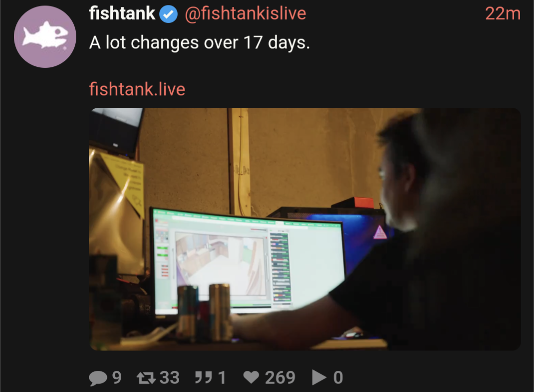
Task: Click the play triangle views icon
Action: [x=319, y=377]
